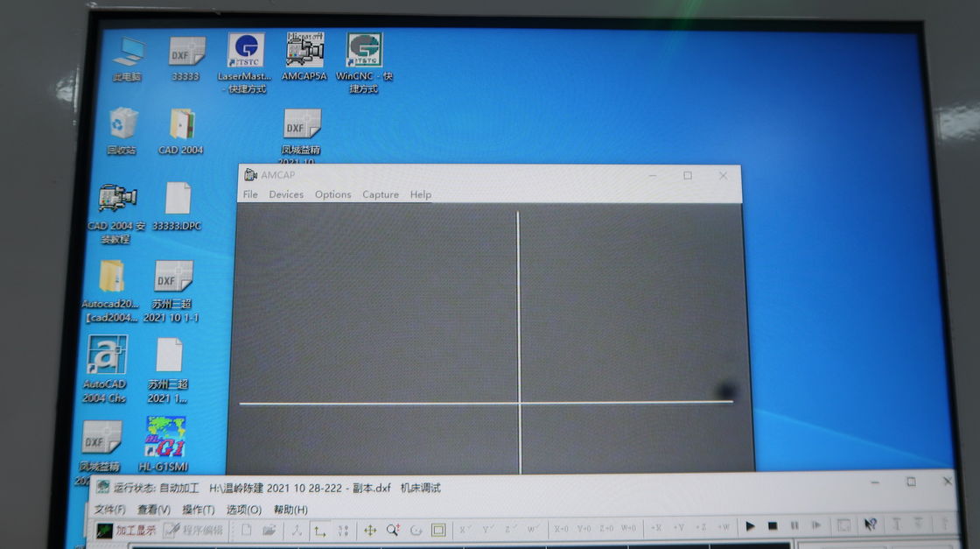This screenshot has height=549, width=980.
Task: Activate the zoom magnifier tool
Action: coord(393,529)
